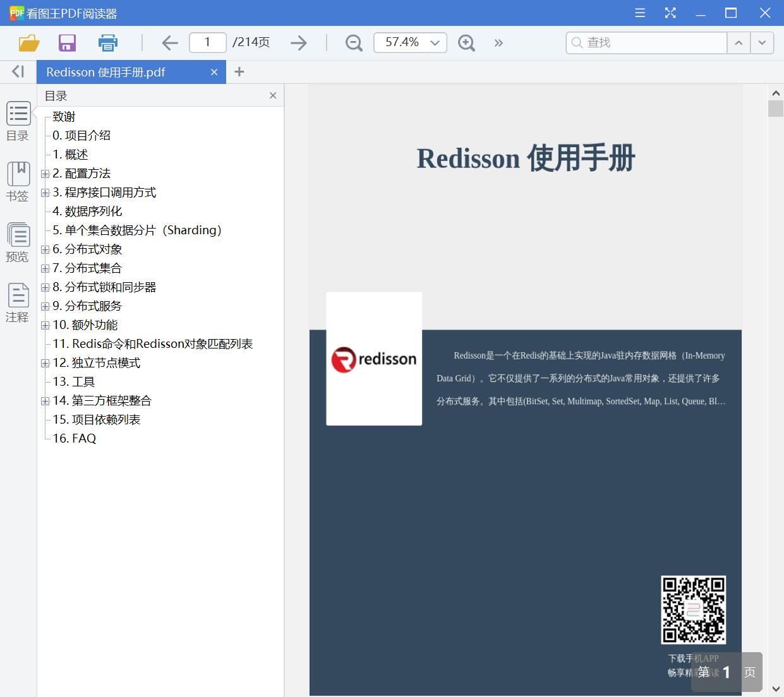The image size is (784, 697).
Task: Expand the 6. 分布式对象 node
Action: (x=45, y=249)
